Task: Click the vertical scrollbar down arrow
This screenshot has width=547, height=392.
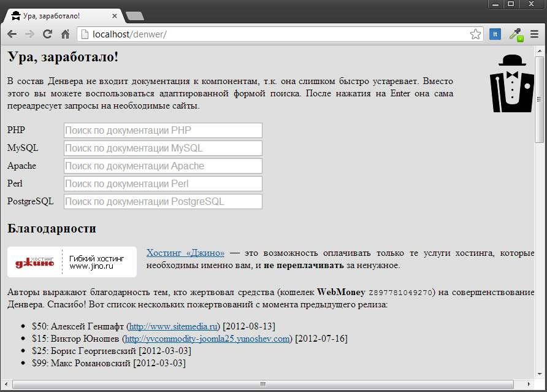Action: (540, 373)
